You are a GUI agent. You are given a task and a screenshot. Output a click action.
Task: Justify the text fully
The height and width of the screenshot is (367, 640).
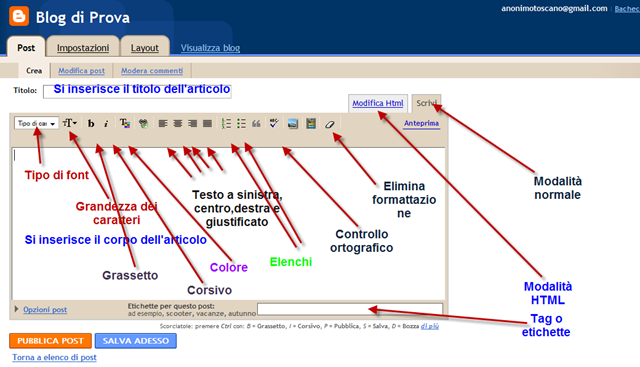[x=207, y=123]
